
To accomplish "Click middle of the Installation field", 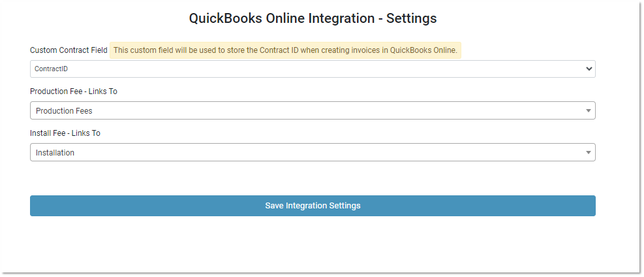I will (x=313, y=153).
